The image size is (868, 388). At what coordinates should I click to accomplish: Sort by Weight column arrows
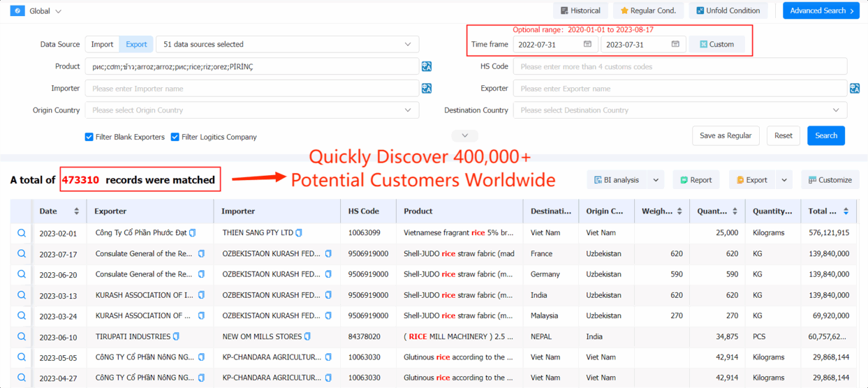tap(679, 211)
